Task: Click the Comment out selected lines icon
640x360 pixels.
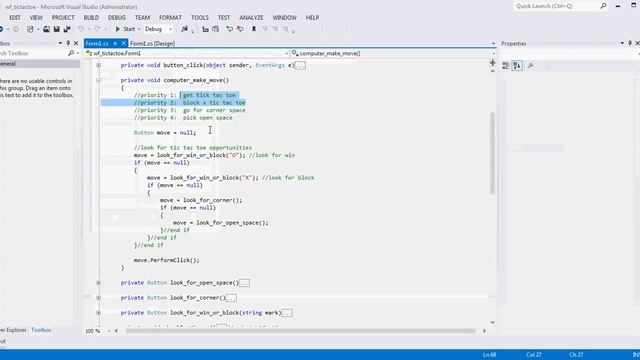Action: pos(230,29)
